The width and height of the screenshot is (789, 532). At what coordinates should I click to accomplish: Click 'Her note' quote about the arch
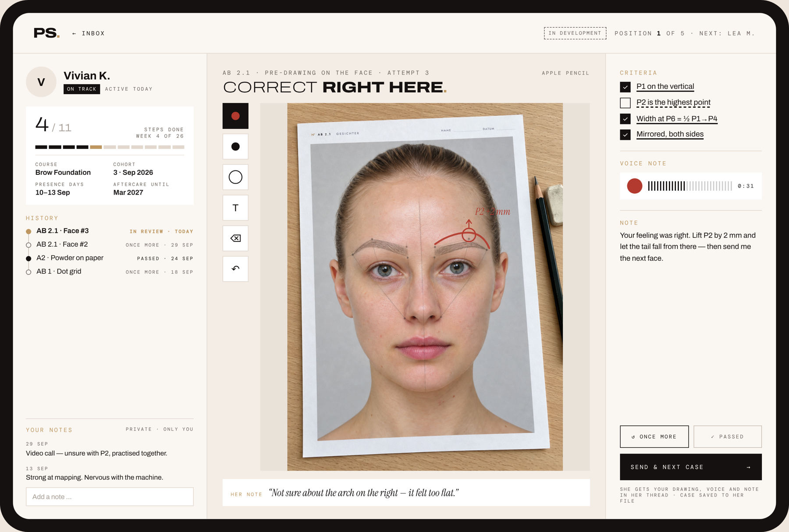tap(364, 493)
